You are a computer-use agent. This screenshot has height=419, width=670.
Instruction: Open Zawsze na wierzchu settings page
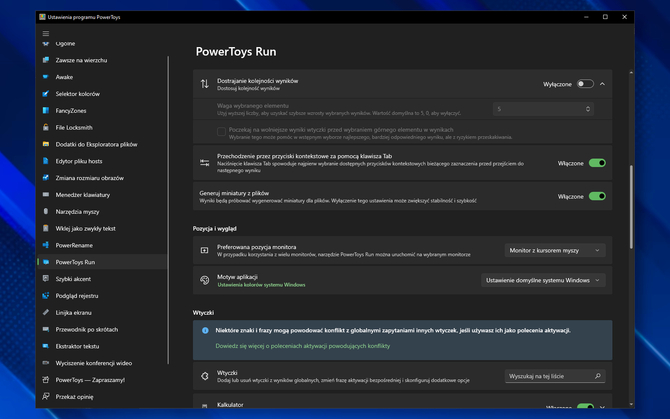tap(81, 60)
